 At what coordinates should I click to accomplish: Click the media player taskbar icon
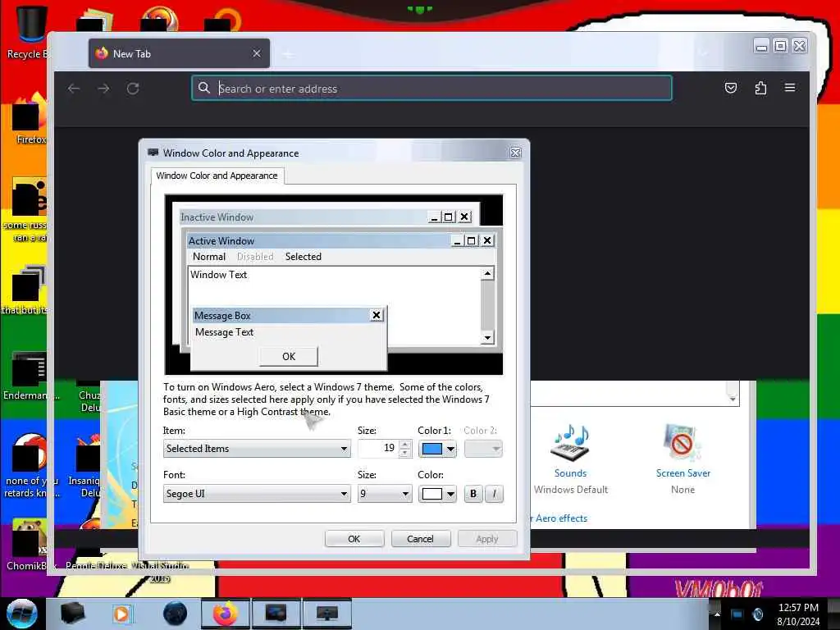[x=121, y=614]
